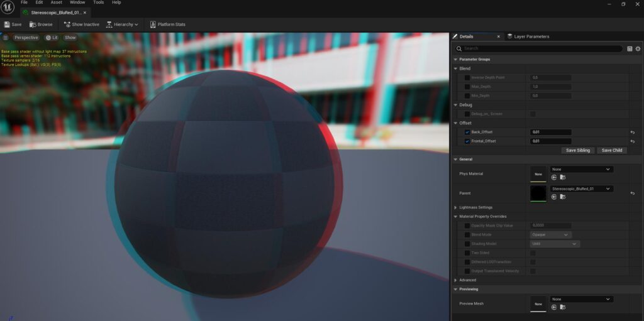
Task: Click the Frontal_Offset value field
Action: click(x=550, y=141)
